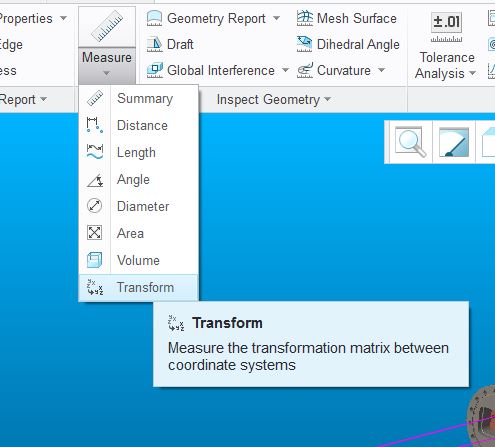495x447 pixels.
Task: Click the Tolerance Analysis ±.01 icon
Action: click(x=446, y=28)
